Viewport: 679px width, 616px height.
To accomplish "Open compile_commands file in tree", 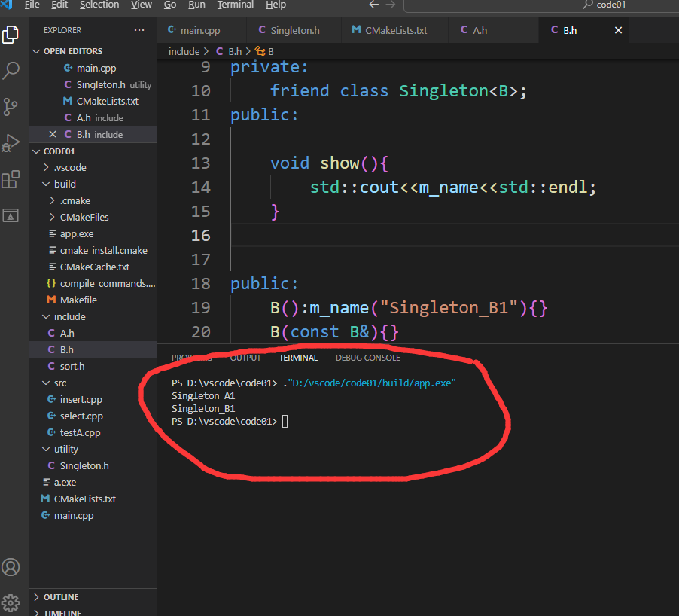I will (x=93, y=283).
